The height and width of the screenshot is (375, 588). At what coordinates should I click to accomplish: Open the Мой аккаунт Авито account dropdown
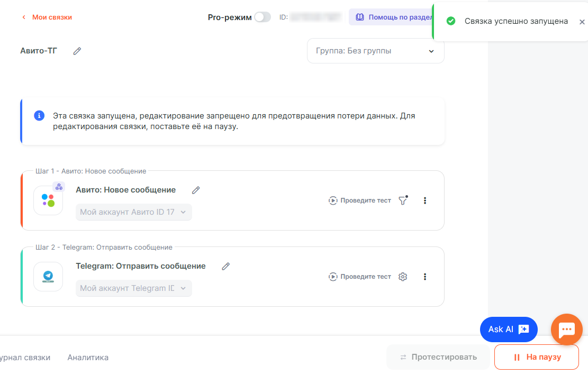133,212
